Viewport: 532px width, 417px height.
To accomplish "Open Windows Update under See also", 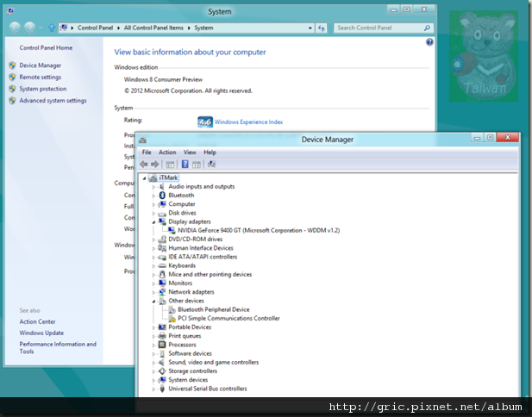I will [41, 333].
